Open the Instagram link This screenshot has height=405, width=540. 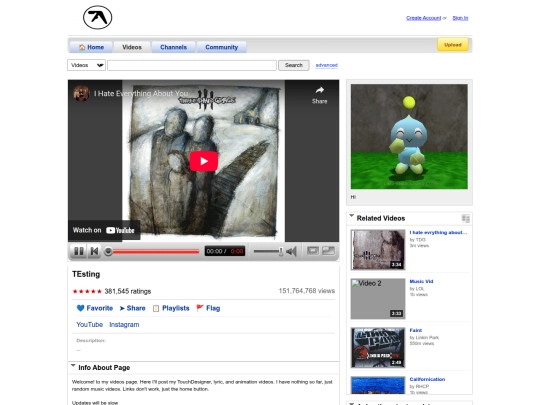pos(124,324)
